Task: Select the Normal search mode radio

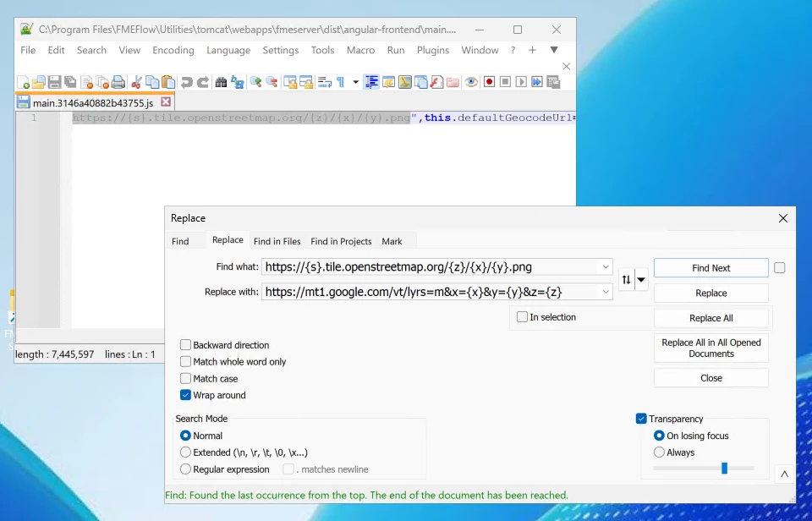Action: (x=185, y=436)
